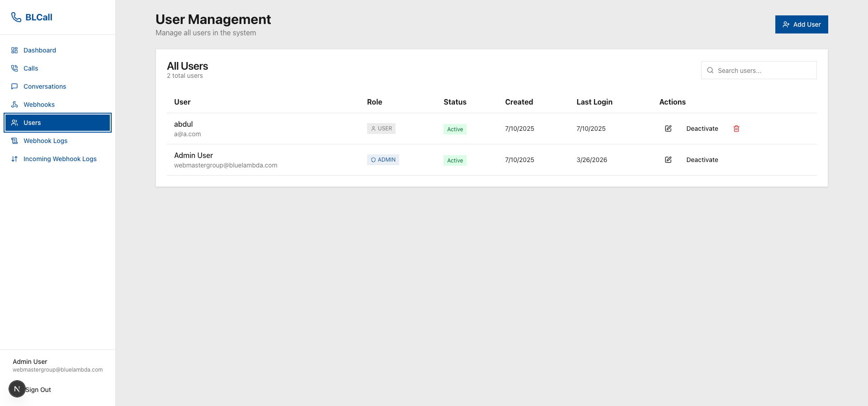Open the Dashboard page
Screen dimensions: 868x406
[x=40, y=50]
